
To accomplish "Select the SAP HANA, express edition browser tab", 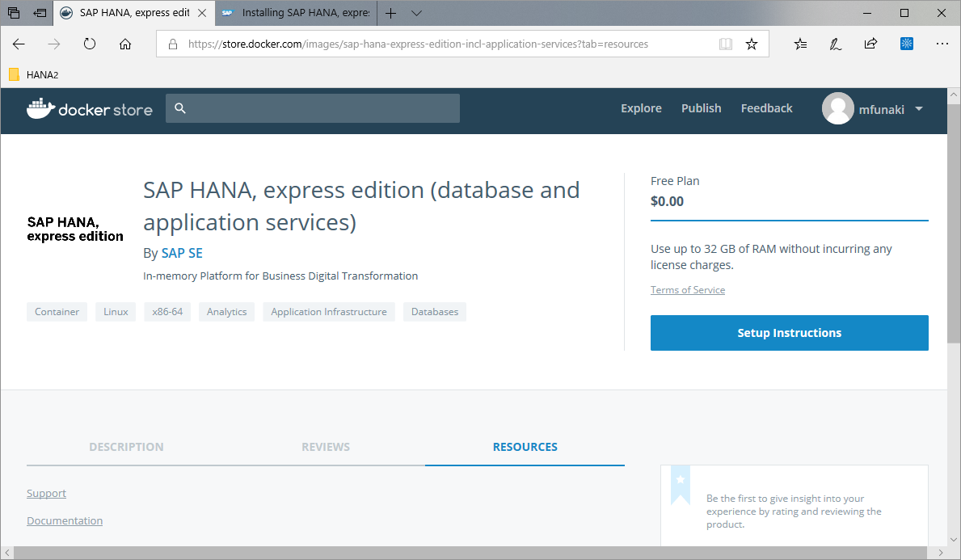I will [133, 13].
